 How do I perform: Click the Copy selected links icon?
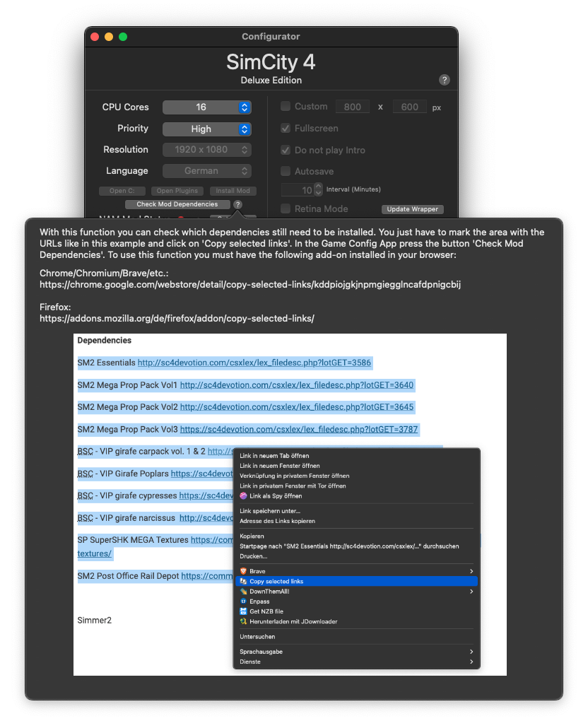[x=243, y=581]
